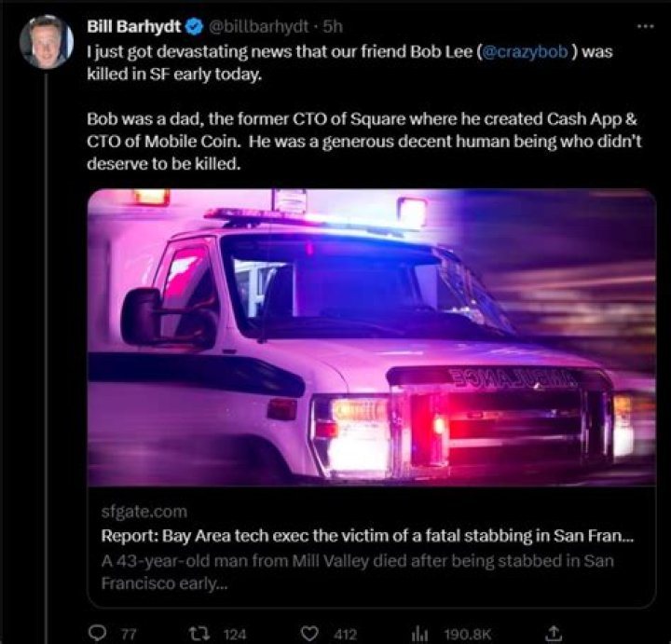Image resolution: width=671 pixels, height=644 pixels.
Task: Like the tweet with the heart icon
Action: pyautogui.click(x=309, y=633)
